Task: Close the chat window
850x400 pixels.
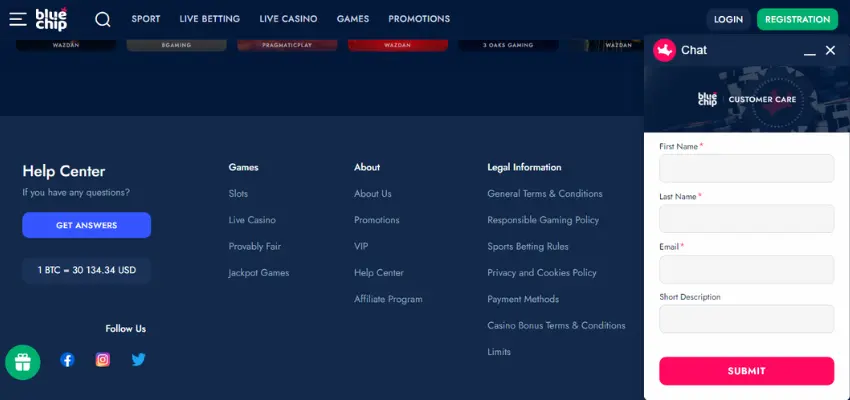Action: [830, 50]
